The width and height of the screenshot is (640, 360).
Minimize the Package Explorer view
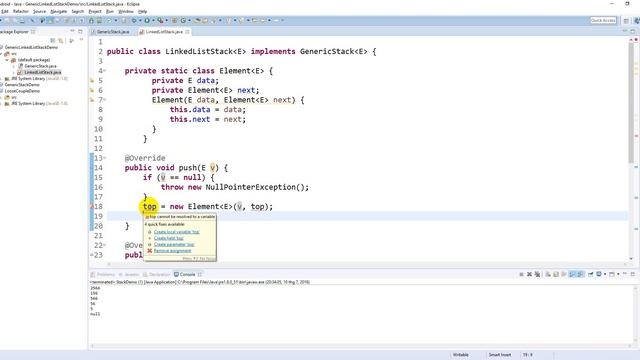pyautogui.click(x=72, y=31)
